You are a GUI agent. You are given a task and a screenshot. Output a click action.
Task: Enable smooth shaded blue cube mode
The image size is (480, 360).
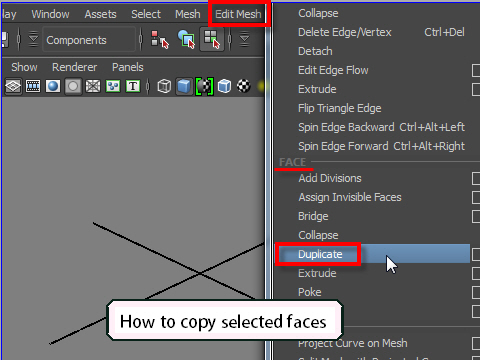[x=184, y=86]
